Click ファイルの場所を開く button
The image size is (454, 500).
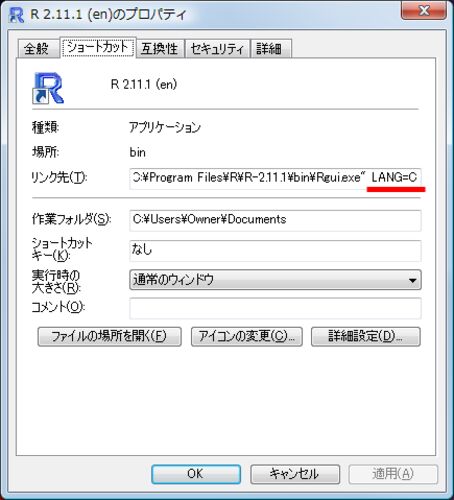pos(109,336)
